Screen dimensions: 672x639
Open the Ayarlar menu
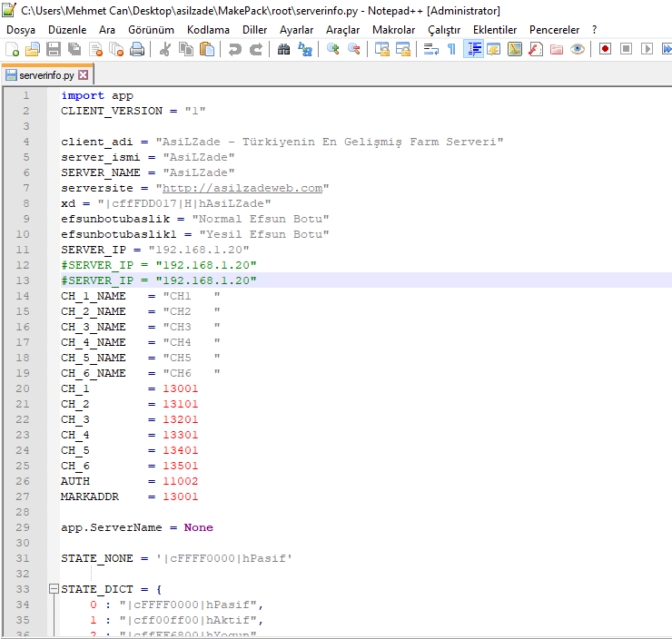pos(297,30)
